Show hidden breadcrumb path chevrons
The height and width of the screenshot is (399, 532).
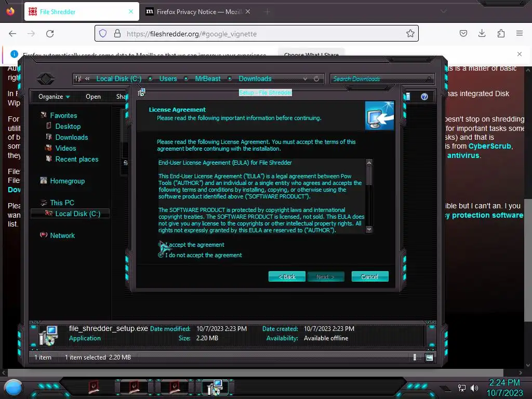point(87,79)
